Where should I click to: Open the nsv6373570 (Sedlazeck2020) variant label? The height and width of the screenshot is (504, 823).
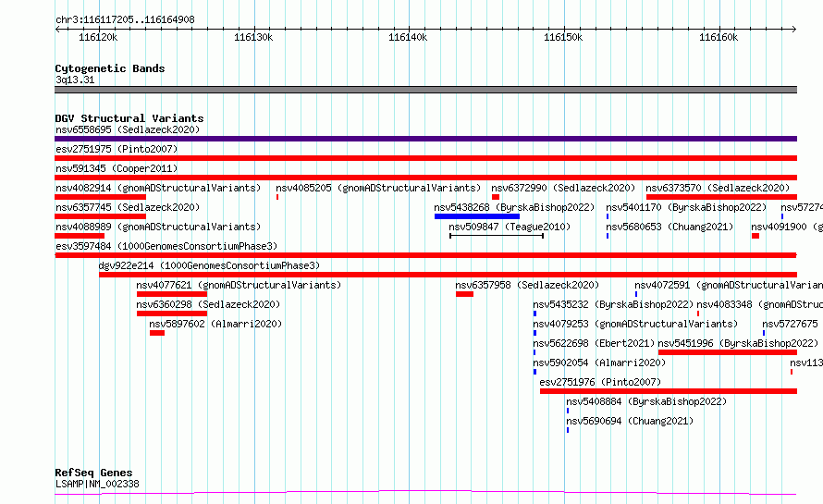[718, 188]
